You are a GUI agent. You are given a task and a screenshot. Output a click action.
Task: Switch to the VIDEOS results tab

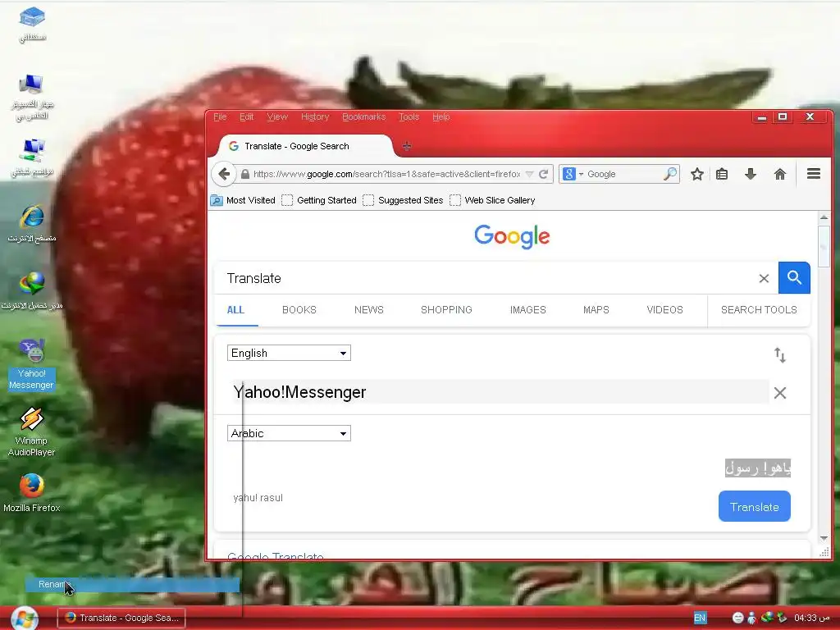664,309
